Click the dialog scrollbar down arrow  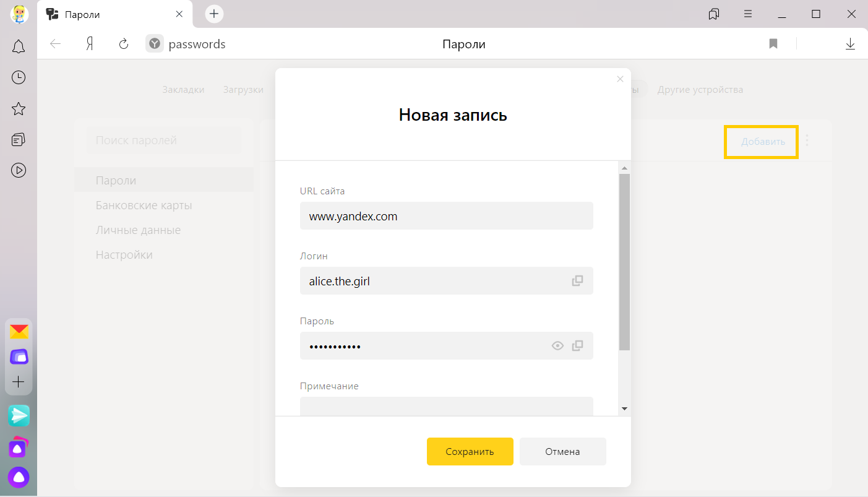pyautogui.click(x=624, y=408)
